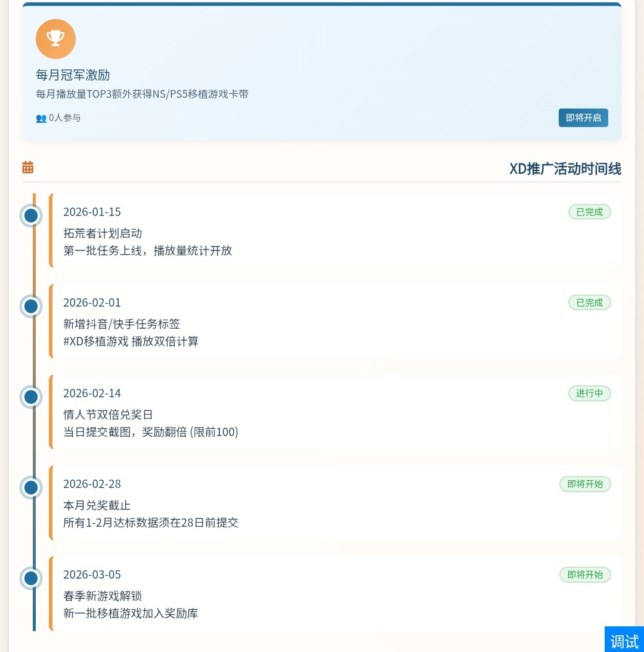The width and height of the screenshot is (644, 652).
Task: Click the orange calendar icon near the timeline heading
Action: [x=27, y=168]
